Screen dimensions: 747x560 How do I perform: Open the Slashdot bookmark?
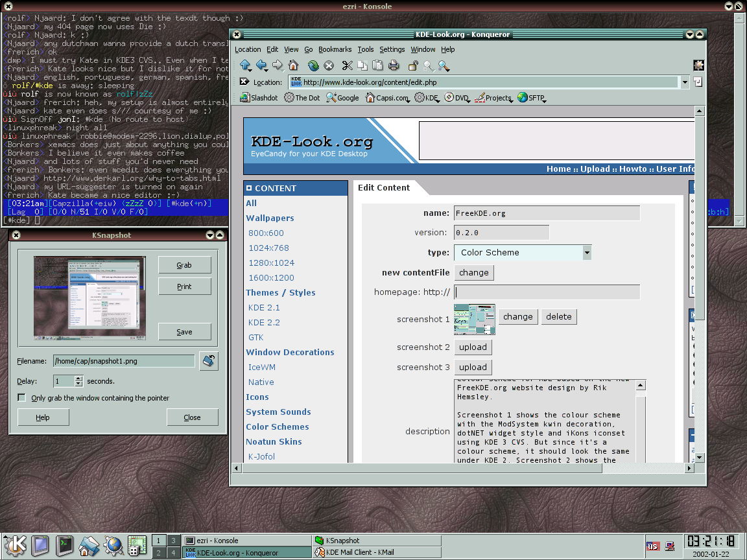point(259,98)
